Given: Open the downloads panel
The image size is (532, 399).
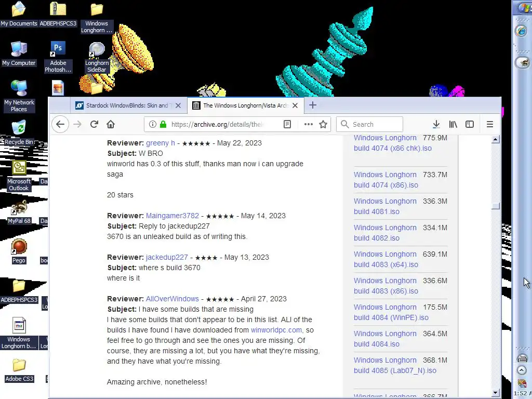Looking at the screenshot, I should click(436, 124).
